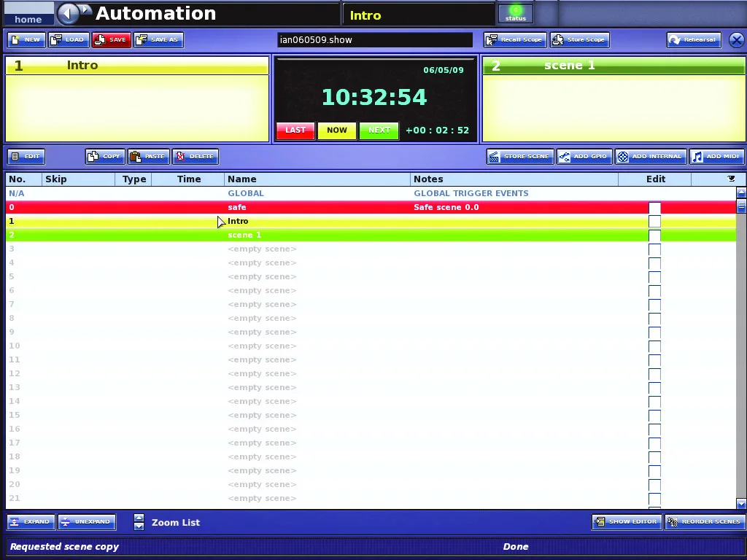Go back with the left arrow button
The width and height of the screenshot is (747, 560).
tap(68, 13)
